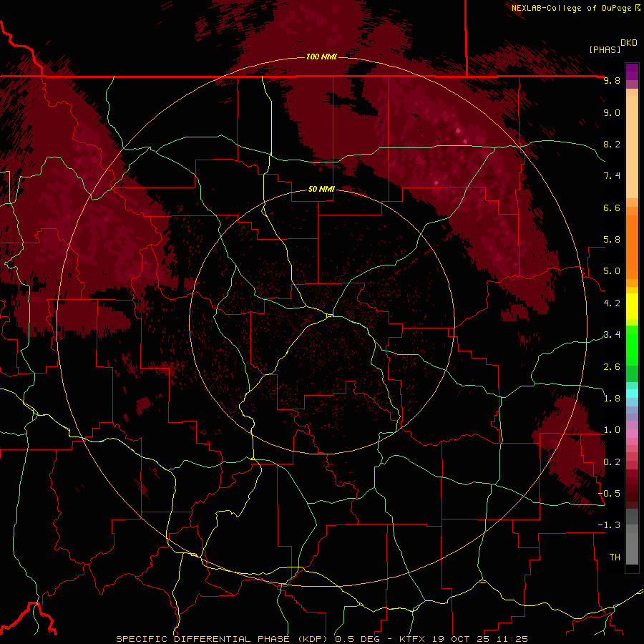Click the -1.3 value on the color scale
This screenshot has height=644, width=644.
[x=609, y=525]
